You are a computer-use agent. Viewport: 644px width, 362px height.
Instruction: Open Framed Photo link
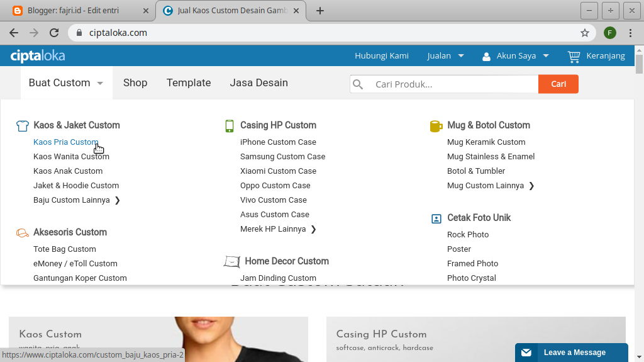(472, 263)
